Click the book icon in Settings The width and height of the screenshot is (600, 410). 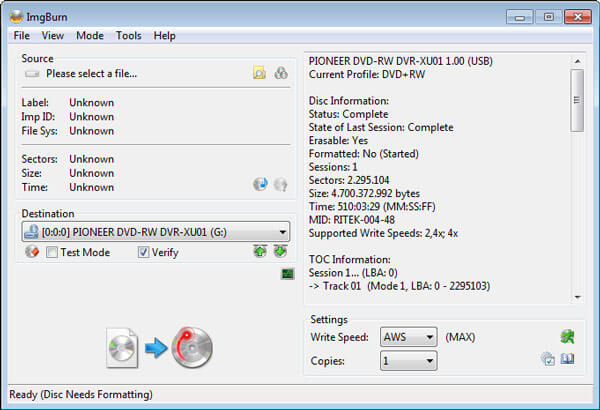click(x=568, y=359)
